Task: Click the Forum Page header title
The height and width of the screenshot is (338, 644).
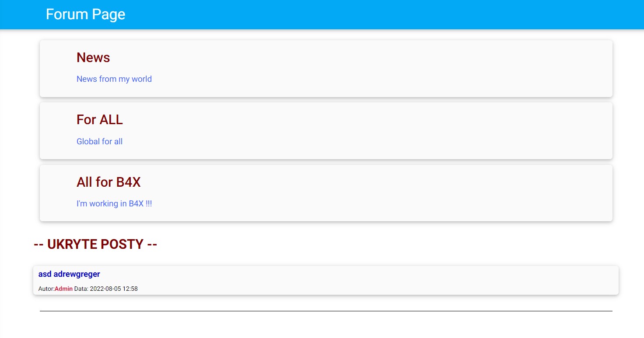Action: (x=85, y=14)
